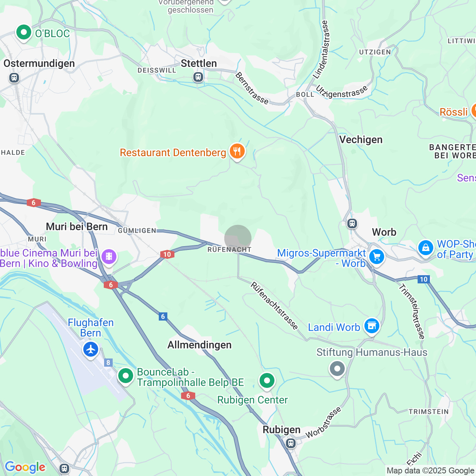The image size is (476, 476).
Task: Select the Stiftung Humanus-Haus gray pin
Action: coord(337,369)
